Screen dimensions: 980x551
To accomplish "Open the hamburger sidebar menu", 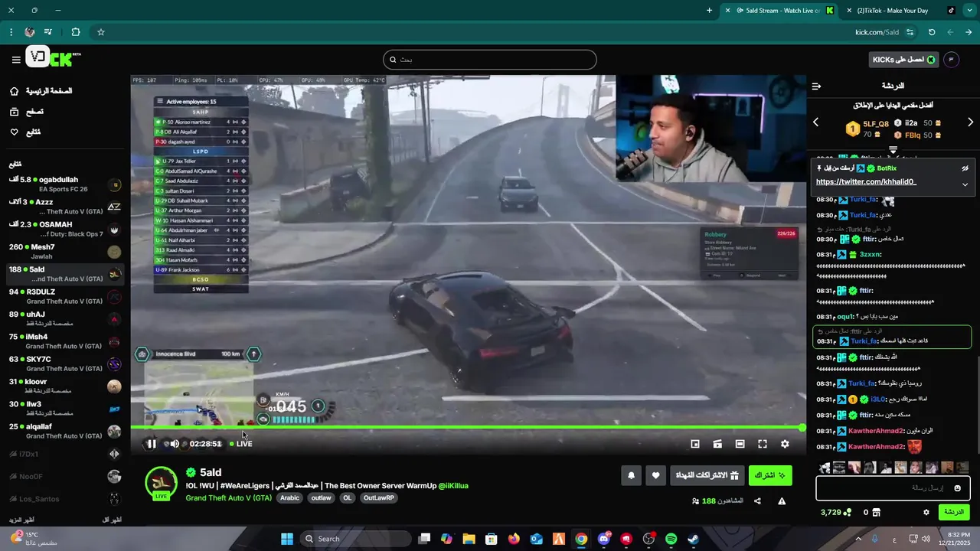I will [16, 60].
